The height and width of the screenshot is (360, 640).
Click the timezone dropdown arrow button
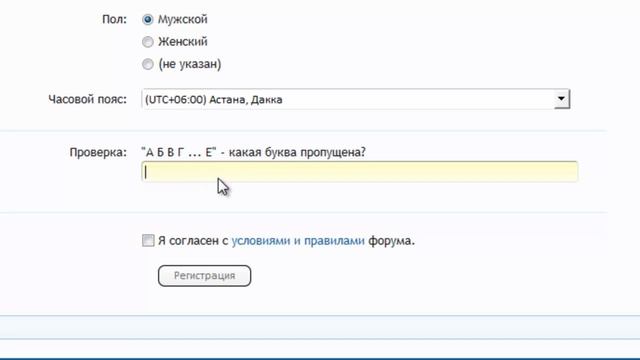(x=562, y=99)
